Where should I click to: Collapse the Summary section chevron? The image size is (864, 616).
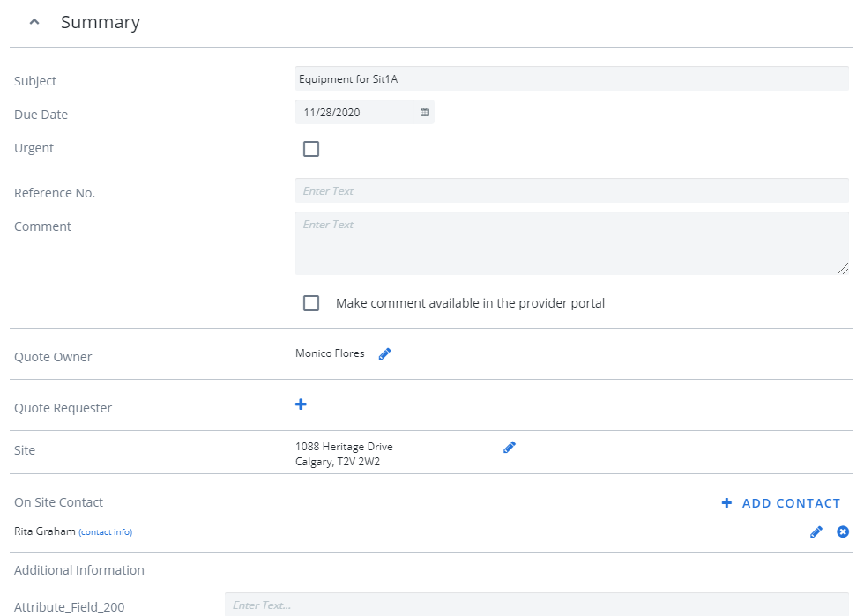tap(34, 22)
